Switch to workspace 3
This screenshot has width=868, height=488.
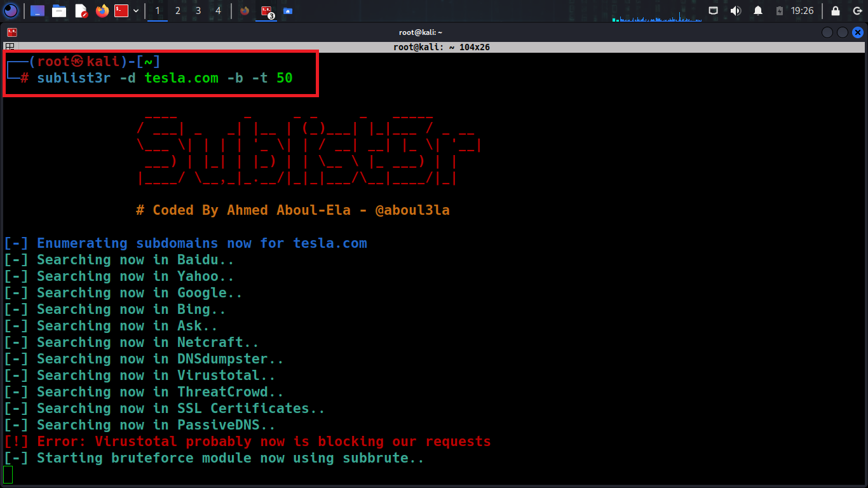(x=198, y=11)
